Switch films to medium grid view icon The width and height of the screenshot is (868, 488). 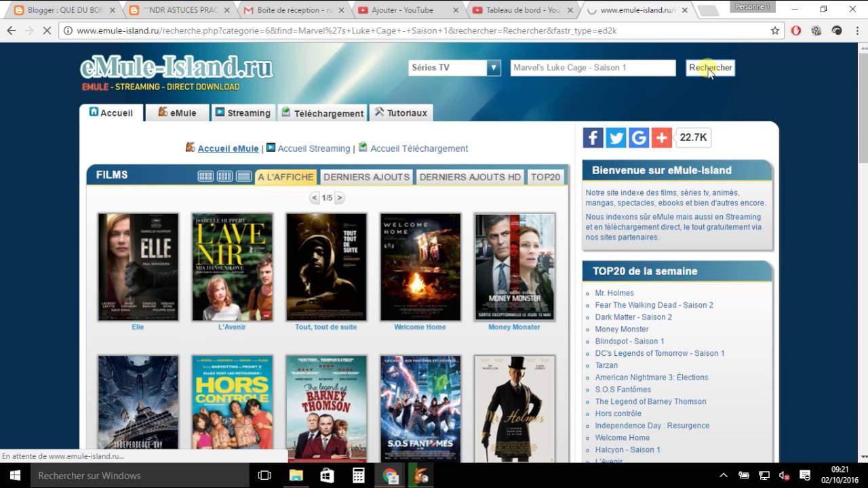coord(224,176)
